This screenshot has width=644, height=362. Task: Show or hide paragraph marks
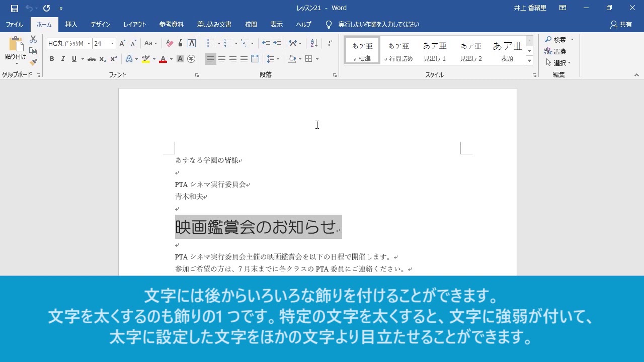coord(330,44)
